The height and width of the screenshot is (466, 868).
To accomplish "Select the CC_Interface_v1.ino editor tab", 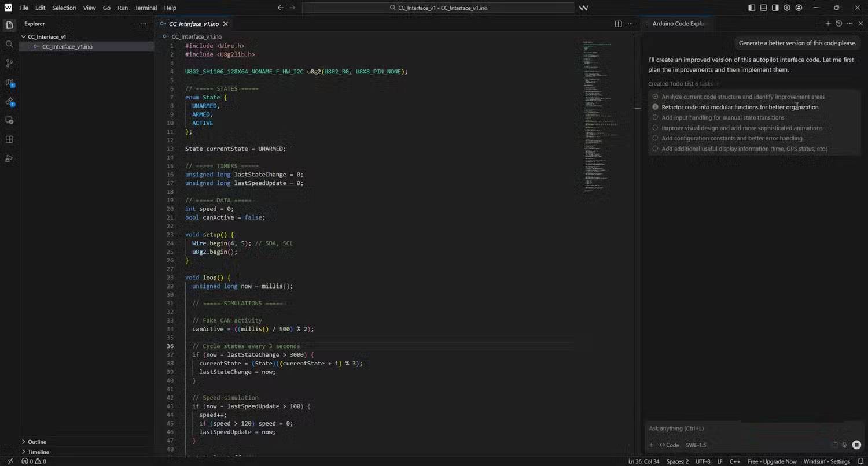I will click(x=193, y=24).
